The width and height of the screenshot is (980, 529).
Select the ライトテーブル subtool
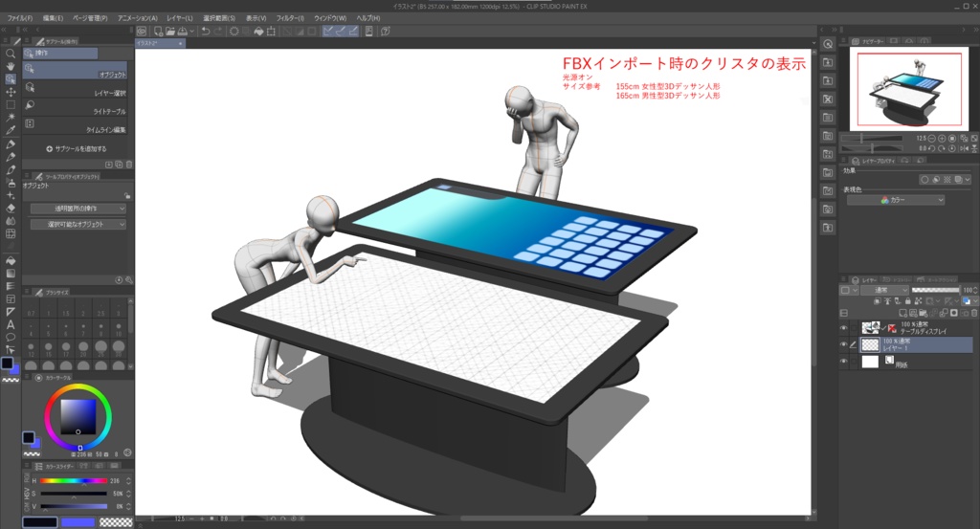point(75,107)
